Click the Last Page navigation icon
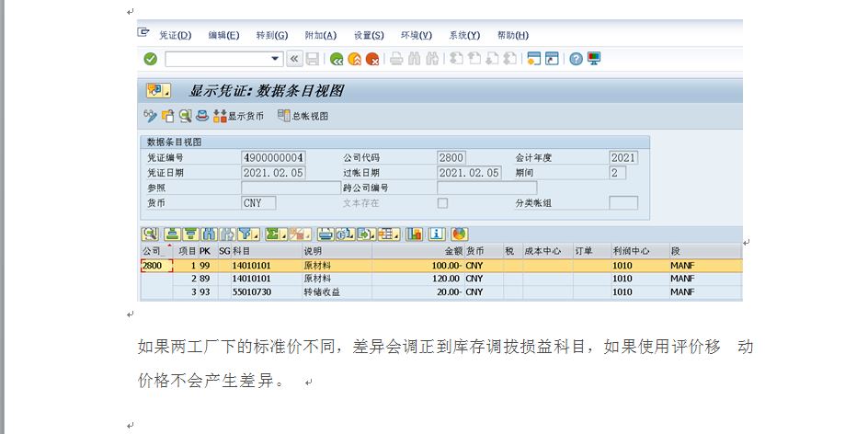 point(509,58)
